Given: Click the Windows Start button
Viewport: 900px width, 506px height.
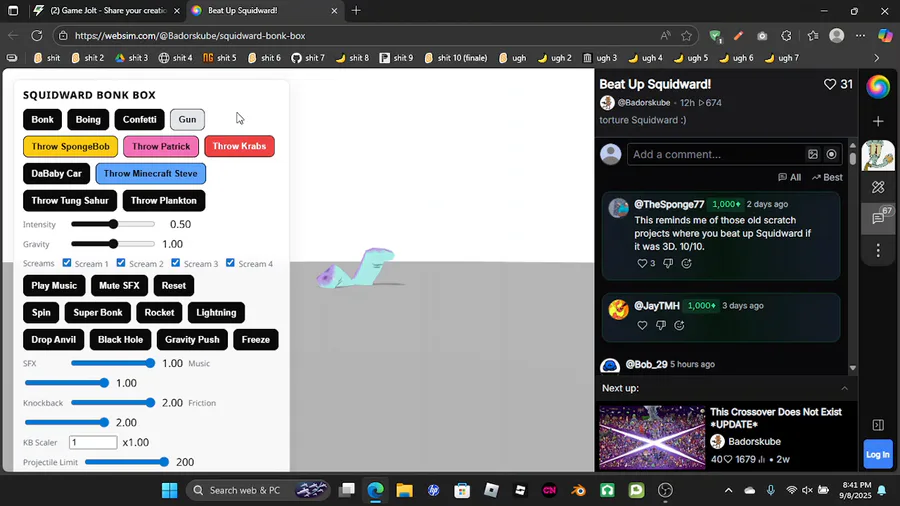Looking at the screenshot, I should click(x=169, y=490).
